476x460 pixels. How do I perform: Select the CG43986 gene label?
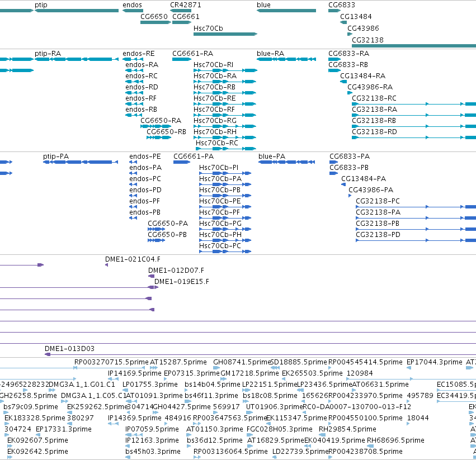pyautogui.click(x=363, y=28)
